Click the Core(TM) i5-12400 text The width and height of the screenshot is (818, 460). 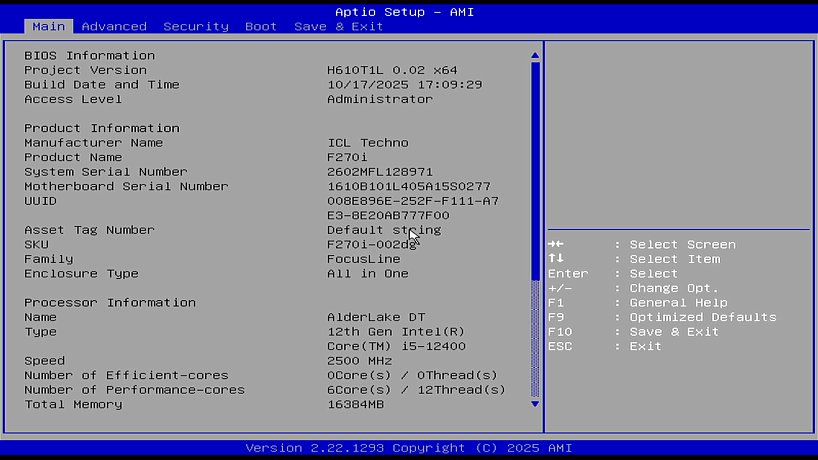396,346
